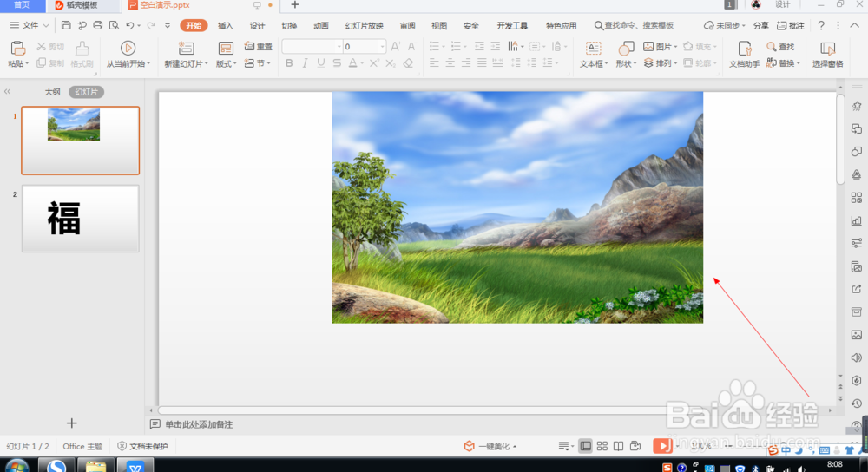Click the chart icon in right sidebar
Viewport: 868px width, 472px height.
(857, 220)
